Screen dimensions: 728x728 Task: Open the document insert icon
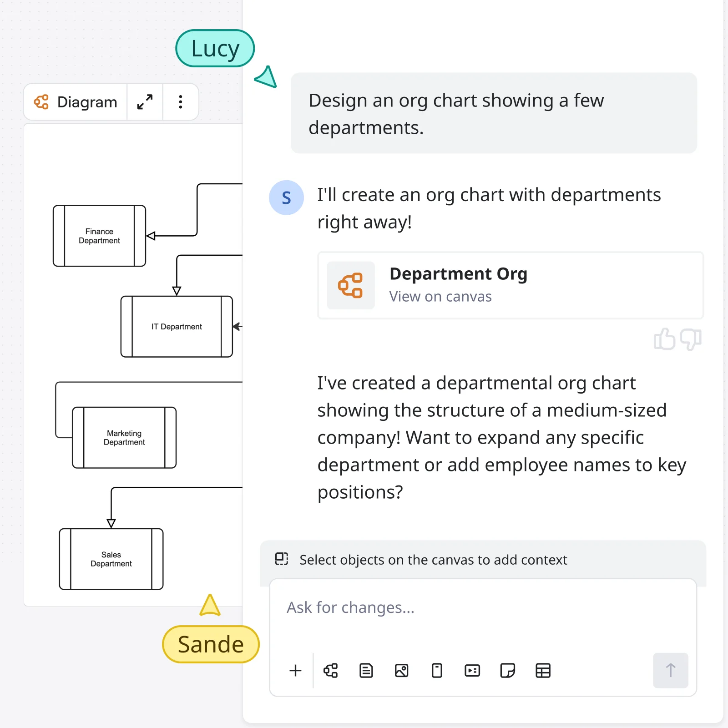point(366,671)
